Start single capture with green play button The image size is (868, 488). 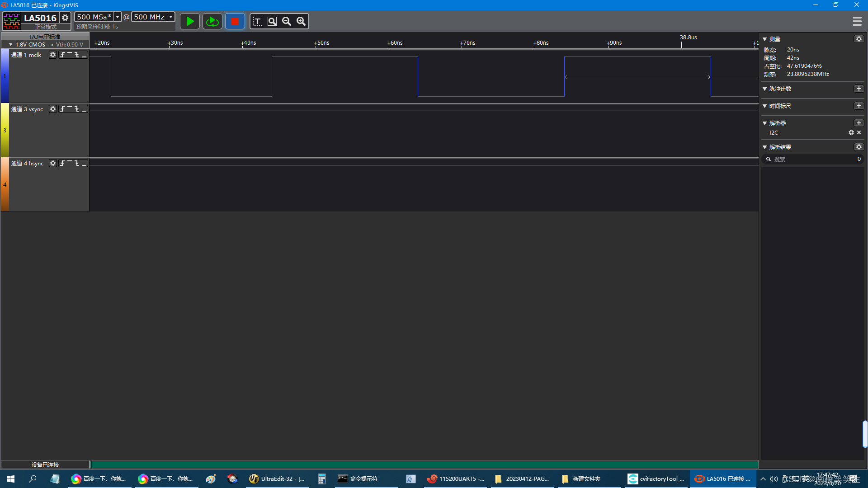pos(190,21)
